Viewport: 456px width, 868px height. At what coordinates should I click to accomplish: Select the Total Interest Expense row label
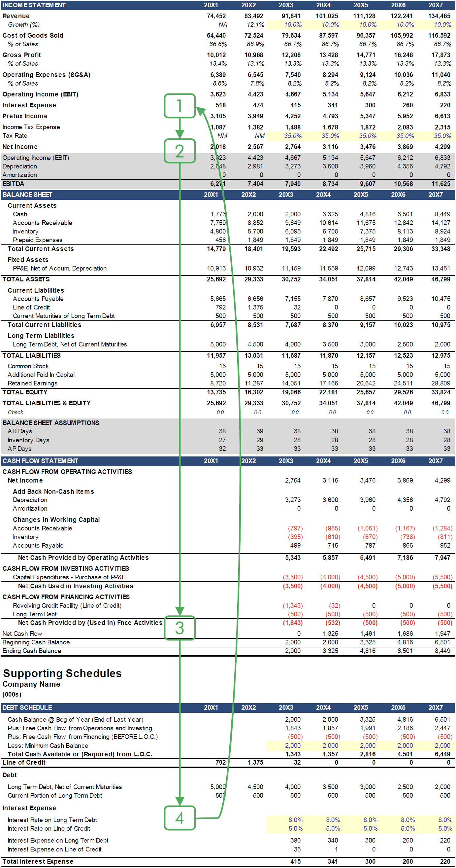38,862
